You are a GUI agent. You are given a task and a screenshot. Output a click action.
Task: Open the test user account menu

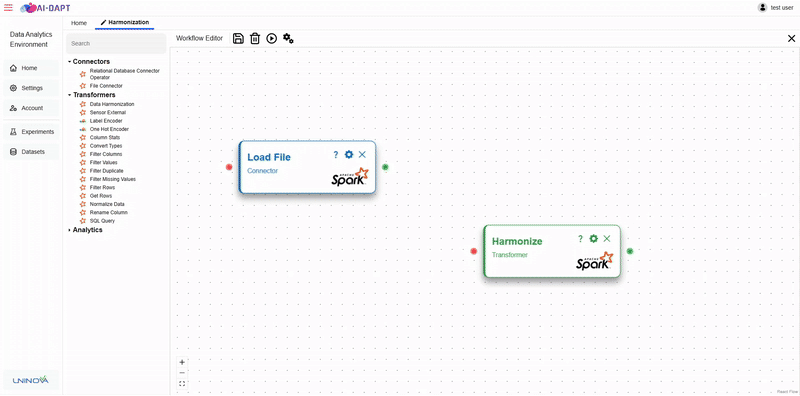776,8
